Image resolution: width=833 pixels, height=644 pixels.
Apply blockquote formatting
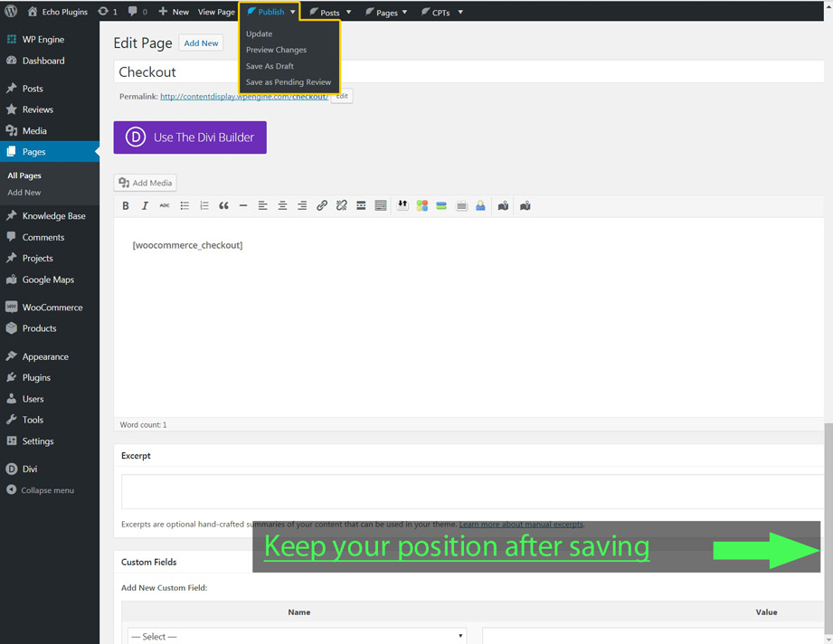point(223,205)
